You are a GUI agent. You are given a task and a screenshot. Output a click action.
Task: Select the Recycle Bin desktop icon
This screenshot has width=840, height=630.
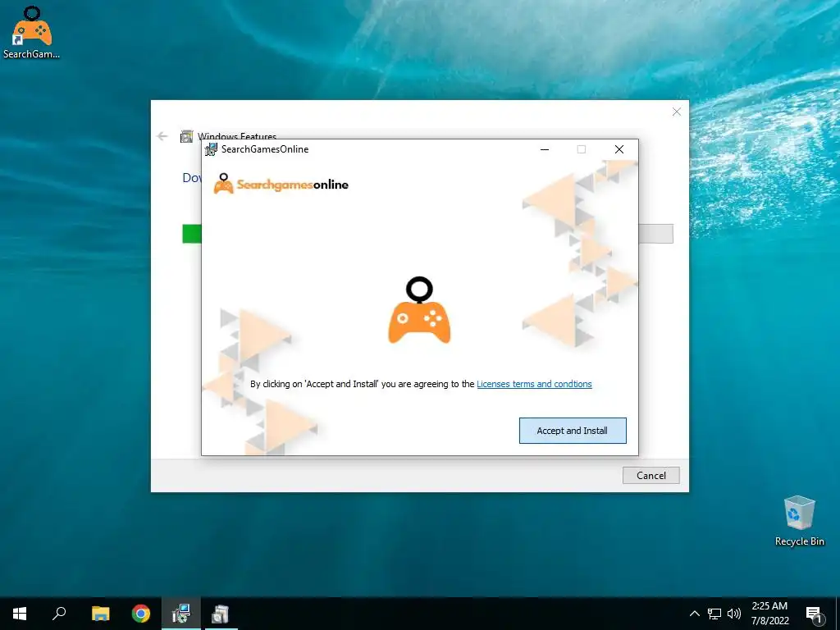(799, 521)
